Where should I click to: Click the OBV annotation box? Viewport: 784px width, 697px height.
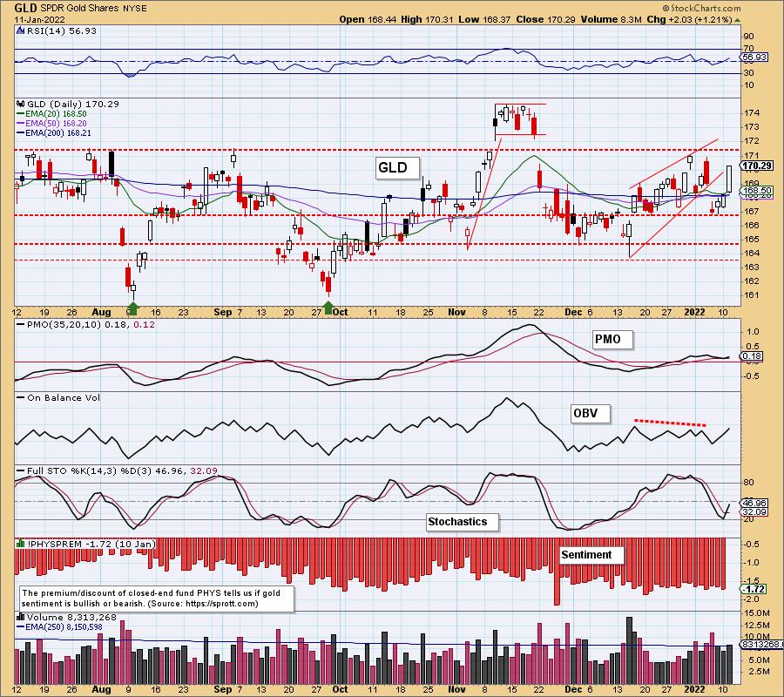[591, 414]
